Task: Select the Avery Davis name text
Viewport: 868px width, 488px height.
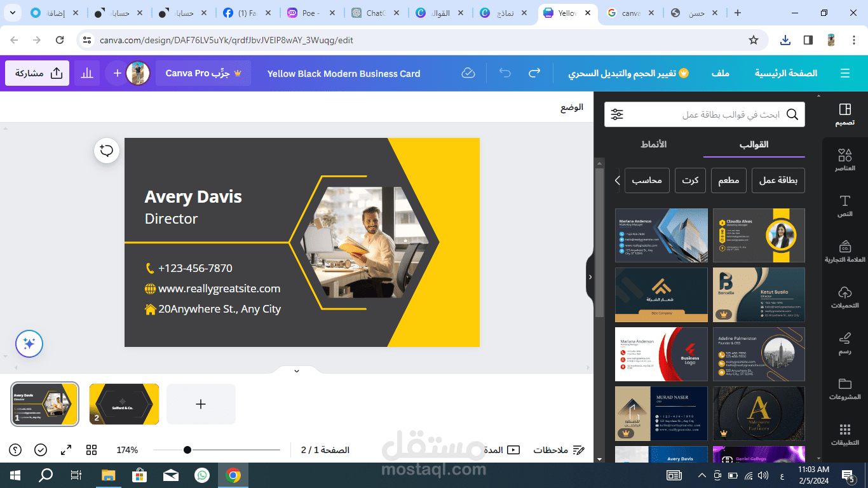Action: click(x=193, y=197)
